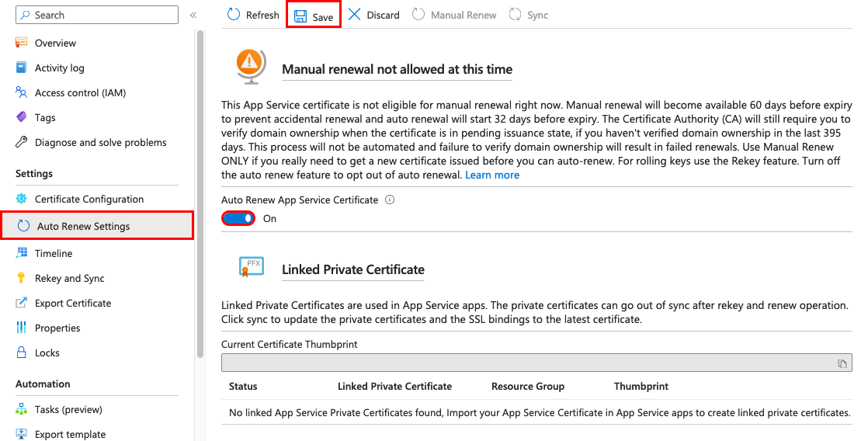Click the Sync toolbar button
Image resolution: width=868 pixels, height=441 pixels.
tap(529, 15)
